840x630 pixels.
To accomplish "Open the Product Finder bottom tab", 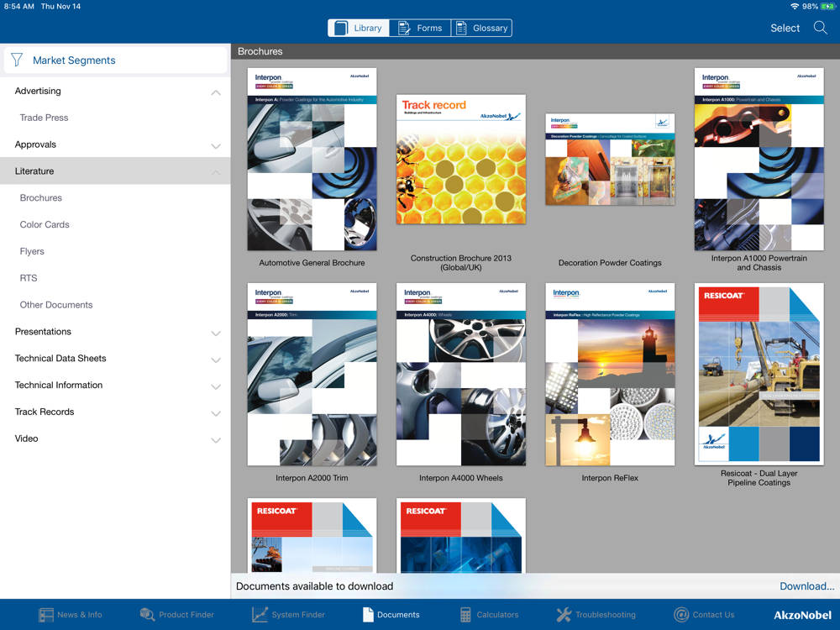I will click(176, 615).
